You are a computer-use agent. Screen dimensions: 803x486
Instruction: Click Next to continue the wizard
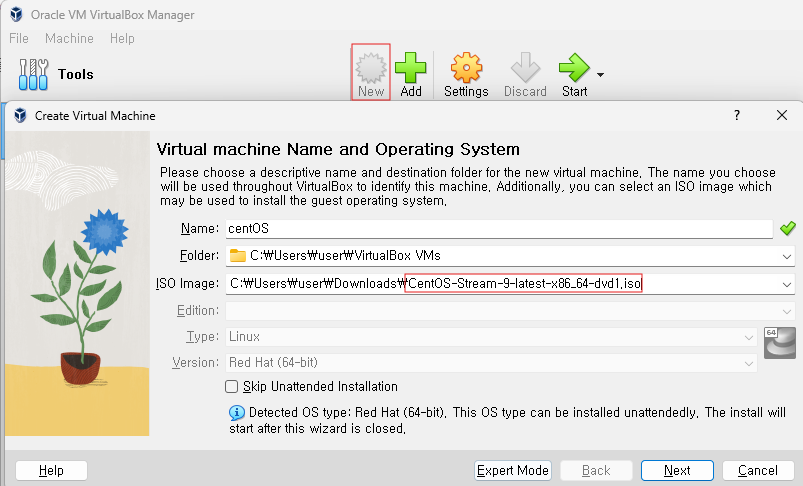pos(677,470)
